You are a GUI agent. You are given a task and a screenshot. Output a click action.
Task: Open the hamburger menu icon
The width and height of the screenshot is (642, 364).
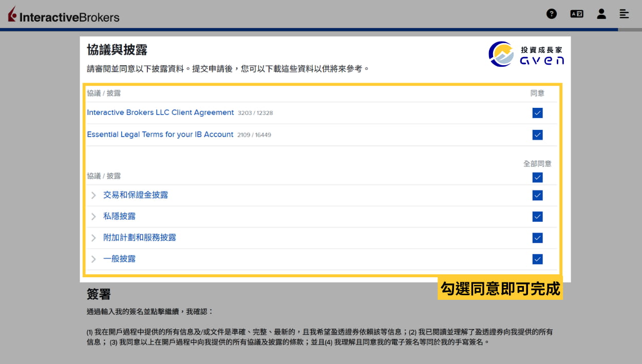pyautogui.click(x=624, y=14)
